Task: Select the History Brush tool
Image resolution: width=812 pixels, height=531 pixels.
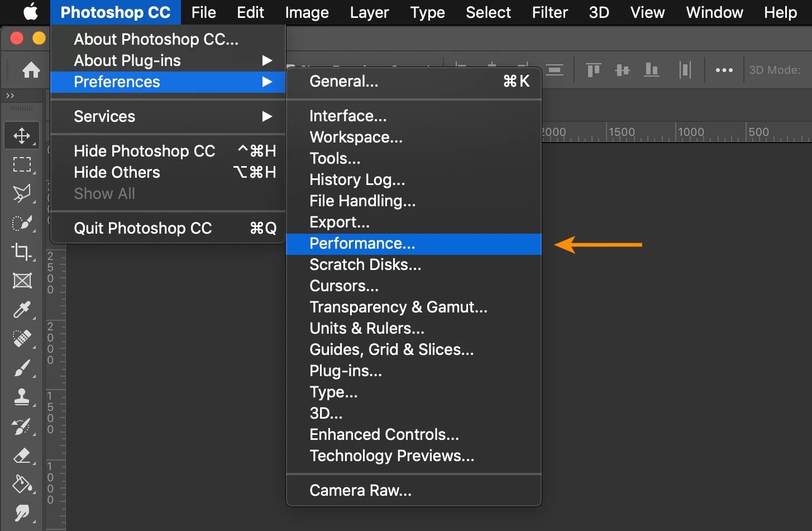Action: pyautogui.click(x=22, y=426)
